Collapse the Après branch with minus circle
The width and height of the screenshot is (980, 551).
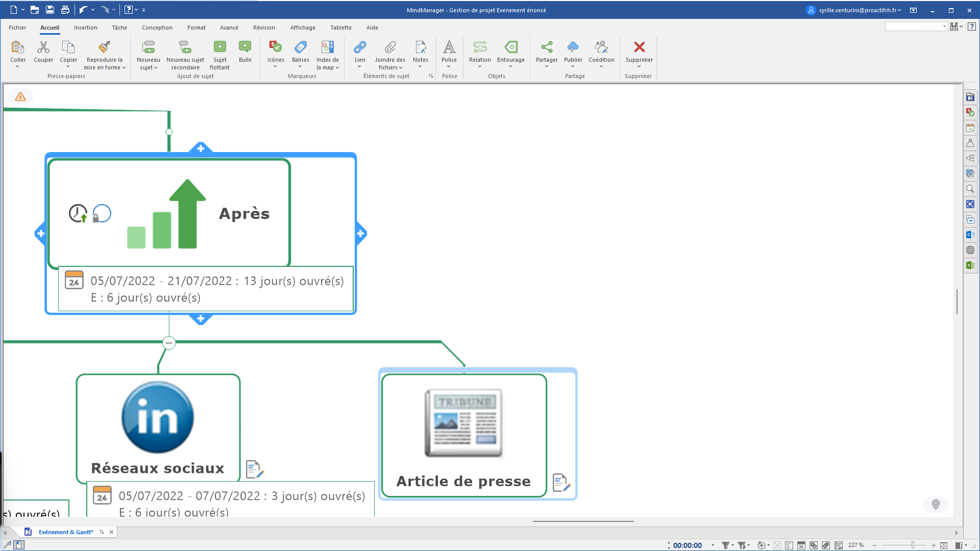point(169,343)
